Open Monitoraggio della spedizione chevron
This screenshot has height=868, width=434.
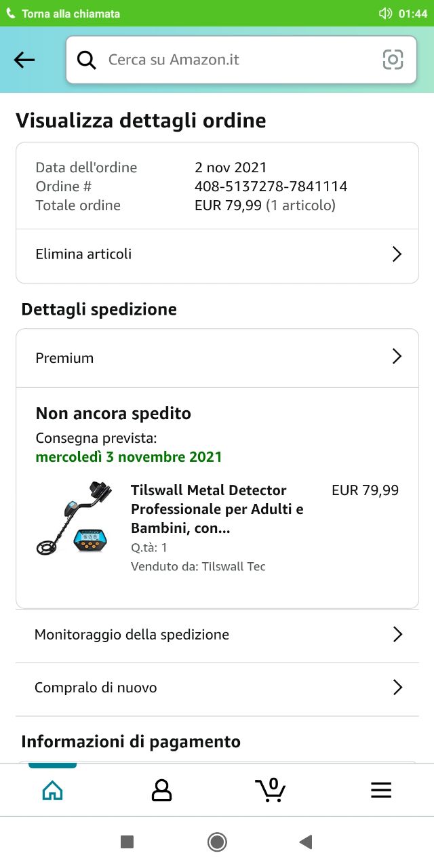tap(397, 635)
